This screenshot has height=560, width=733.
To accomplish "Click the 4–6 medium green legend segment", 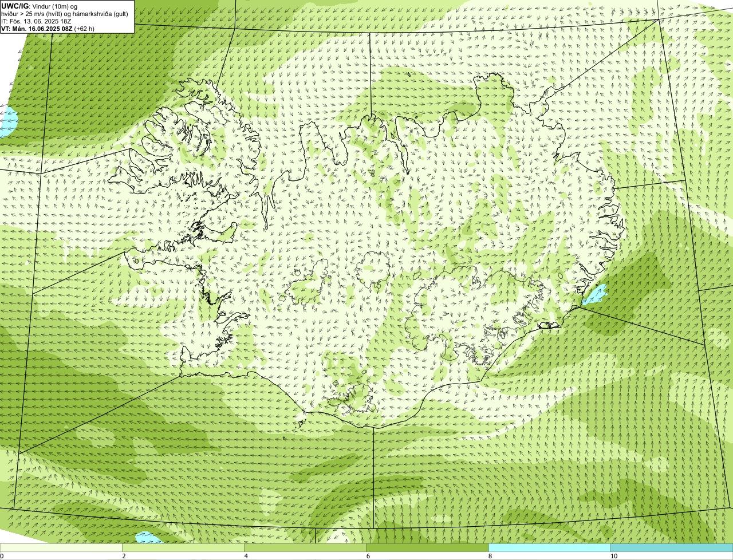I will (305, 548).
